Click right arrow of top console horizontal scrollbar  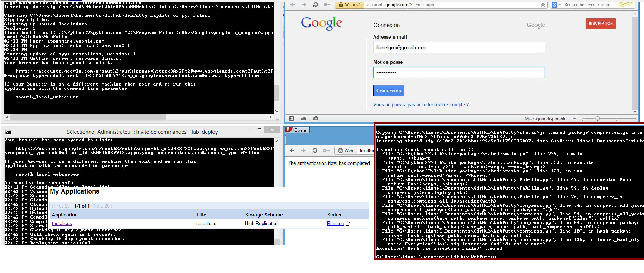tap(271, 117)
